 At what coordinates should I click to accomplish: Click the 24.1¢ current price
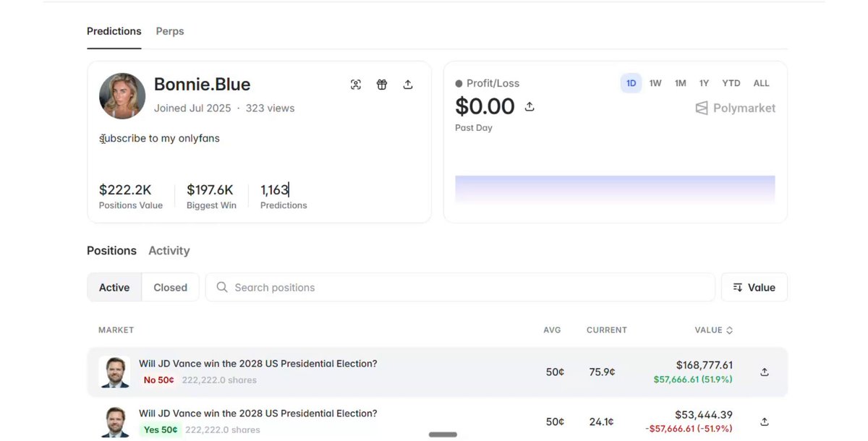(x=602, y=421)
